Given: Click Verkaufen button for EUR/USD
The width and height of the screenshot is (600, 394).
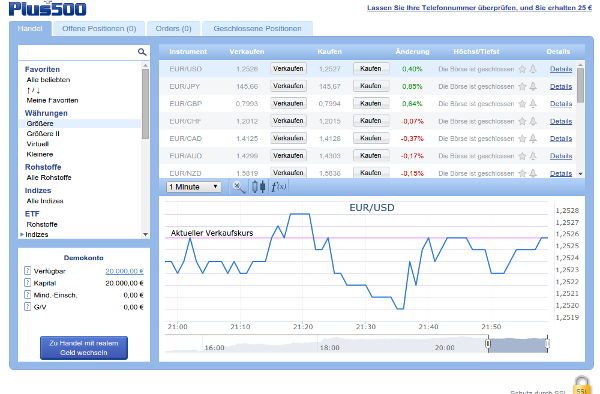Looking at the screenshot, I should click(288, 69).
